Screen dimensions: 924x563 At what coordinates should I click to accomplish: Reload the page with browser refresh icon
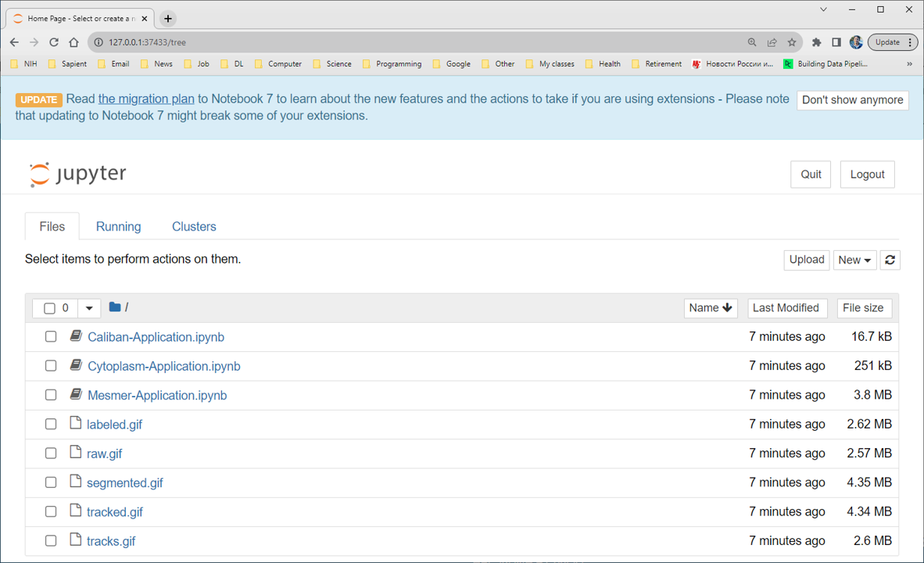54,42
